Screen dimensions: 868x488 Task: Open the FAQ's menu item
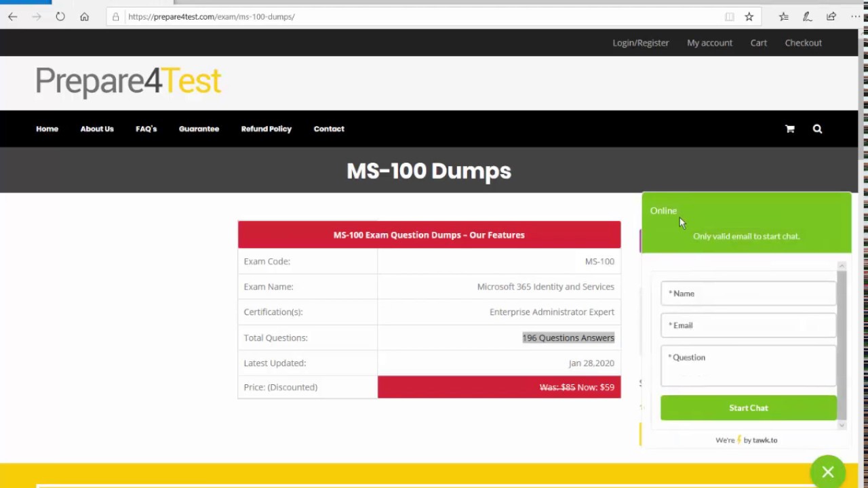(x=146, y=129)
